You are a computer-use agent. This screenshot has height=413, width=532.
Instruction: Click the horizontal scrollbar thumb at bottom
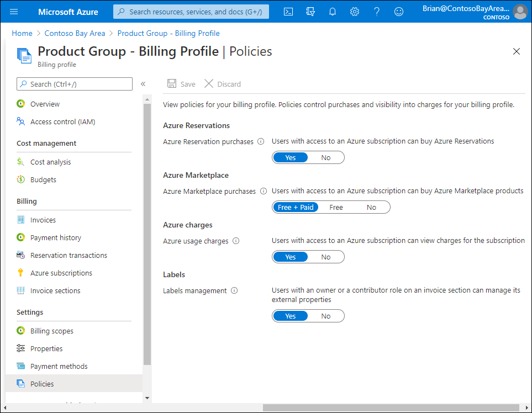pos(391,407)
